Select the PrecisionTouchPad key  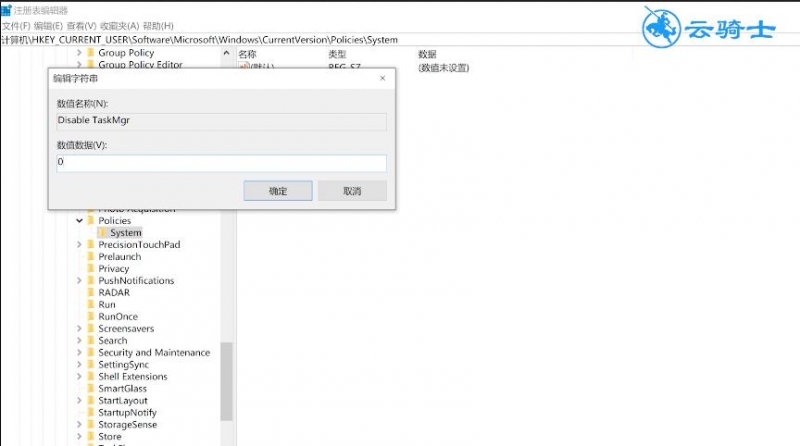click(139, 244)
